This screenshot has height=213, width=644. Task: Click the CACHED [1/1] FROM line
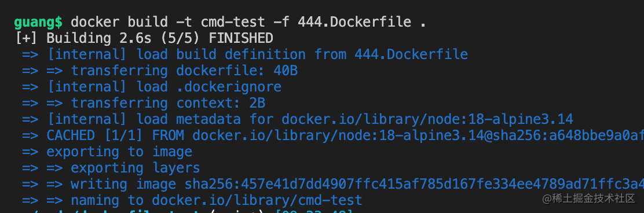click(332, 135)
